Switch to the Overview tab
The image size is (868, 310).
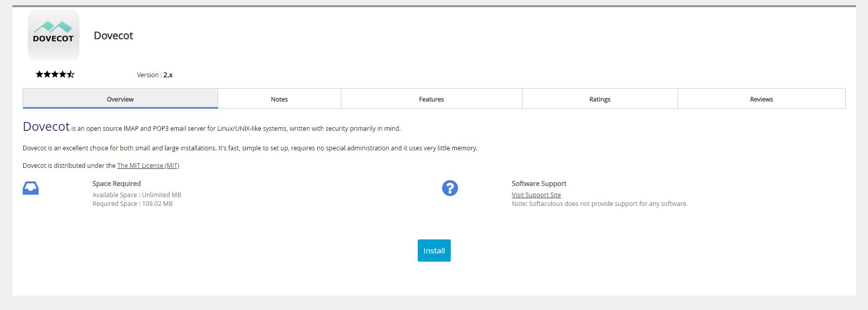click(120, 99)
